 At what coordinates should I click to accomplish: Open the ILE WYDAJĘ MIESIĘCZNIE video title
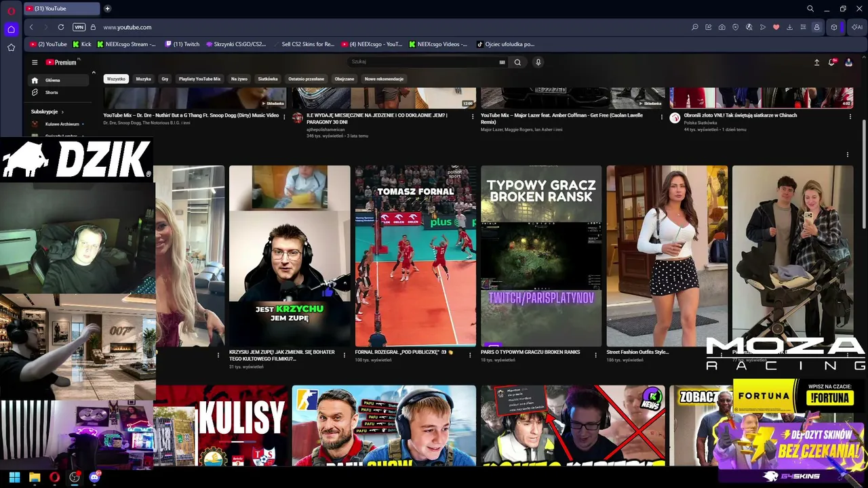tap(377, 119)
